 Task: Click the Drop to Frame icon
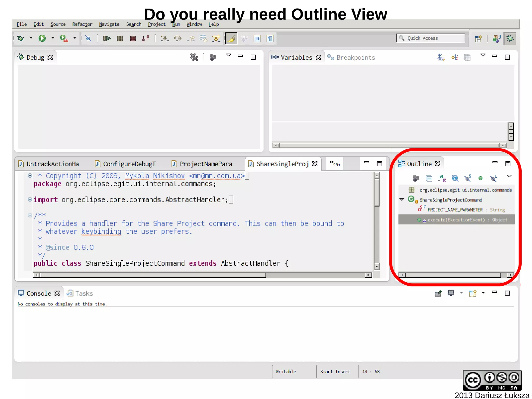pyautogui.click(x=203, y=38)
